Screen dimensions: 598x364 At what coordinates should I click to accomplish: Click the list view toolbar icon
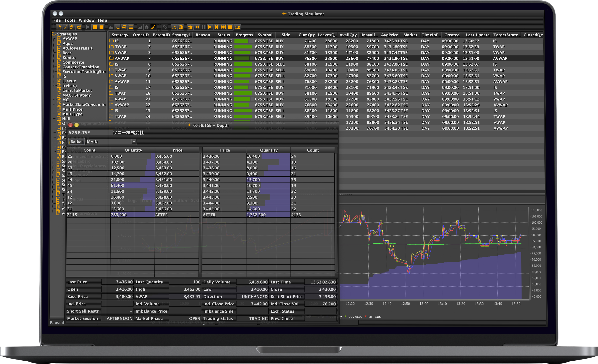coord(131,27)
